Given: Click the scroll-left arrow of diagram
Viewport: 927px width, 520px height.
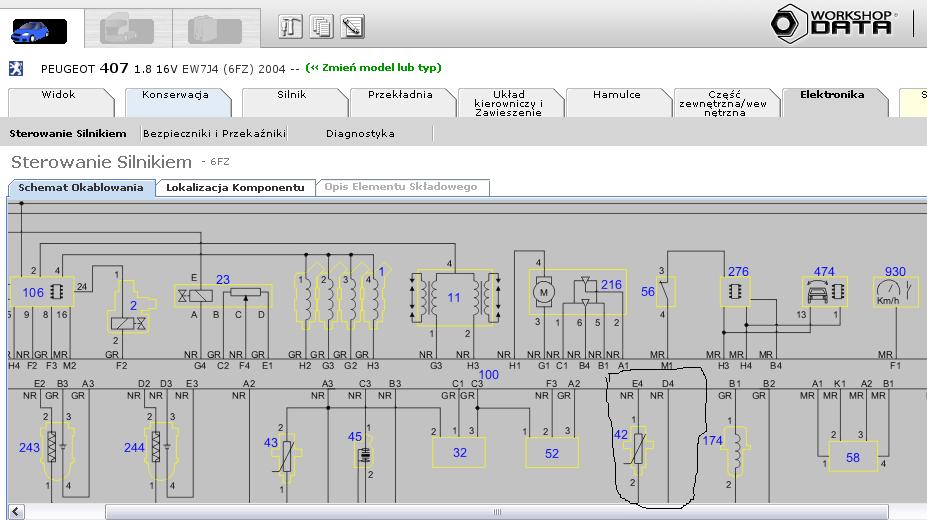Looking at the screenshot, I should 16,512.
